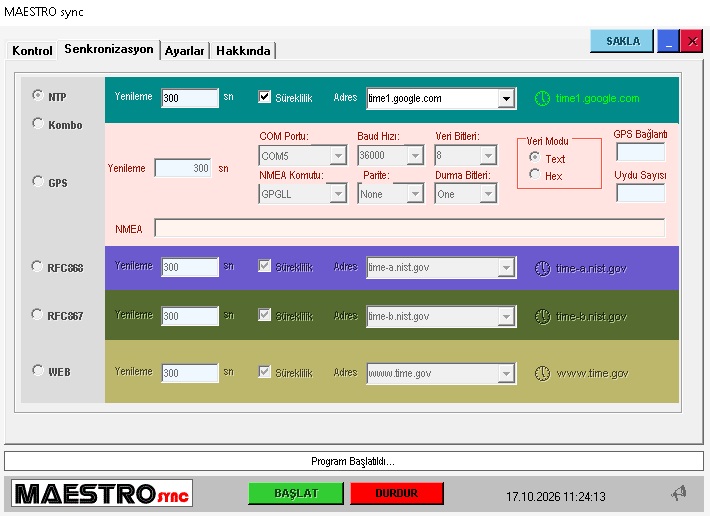Toggle Süreklilik checkbox in WEB row
710x516 pixels.
click(264, 372)
